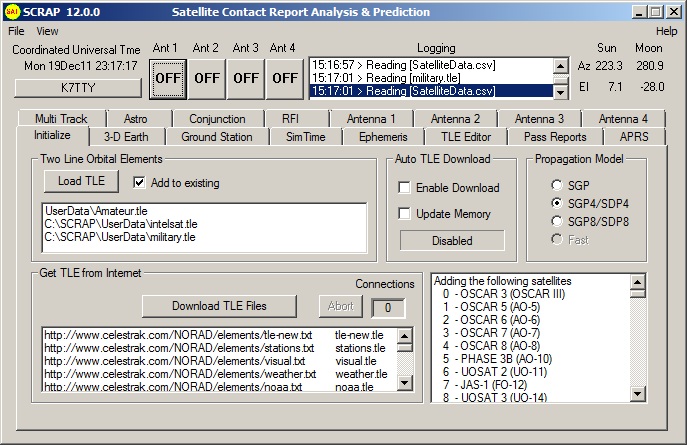This screenshot has height=445, width=687.
Task: Choose the SGP8/SDP8 propagation model
Action: (x=556, y=221)
